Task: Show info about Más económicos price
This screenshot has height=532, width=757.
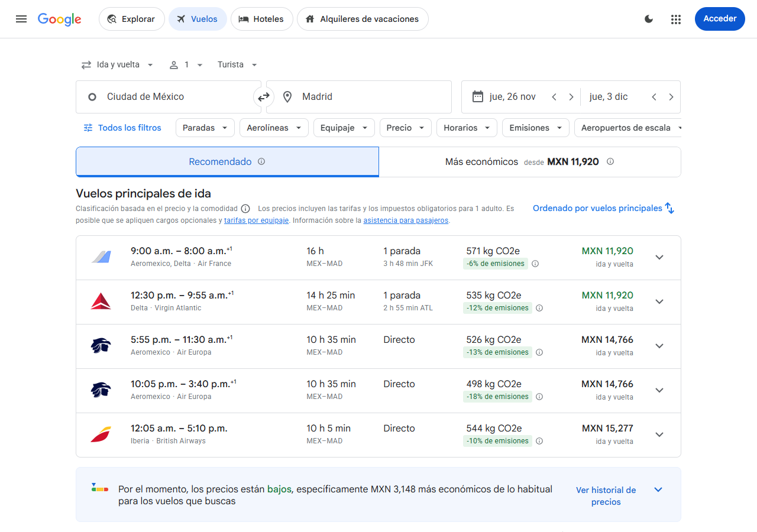Action: click(610, 161)
